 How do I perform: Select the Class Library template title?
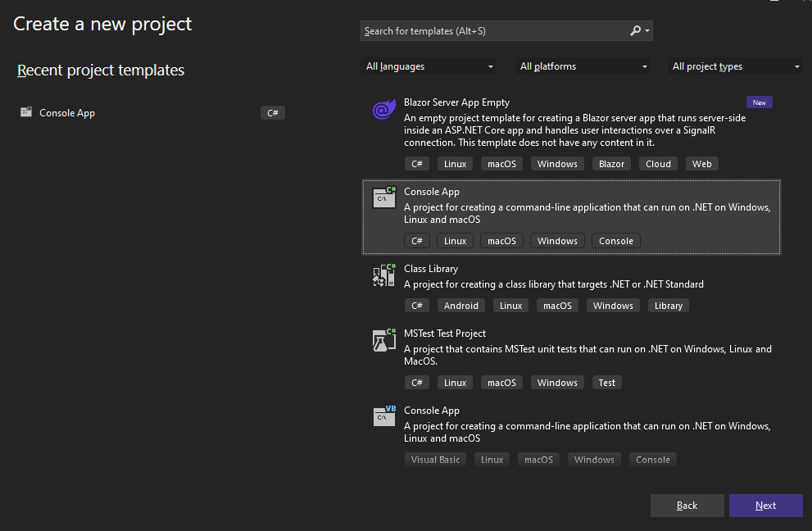coord(431,269)
